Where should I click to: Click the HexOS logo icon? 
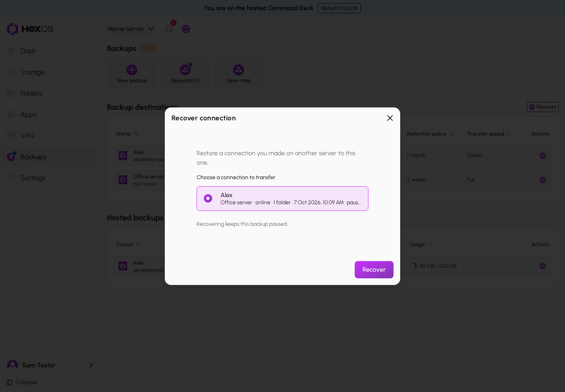coord(13,29)
